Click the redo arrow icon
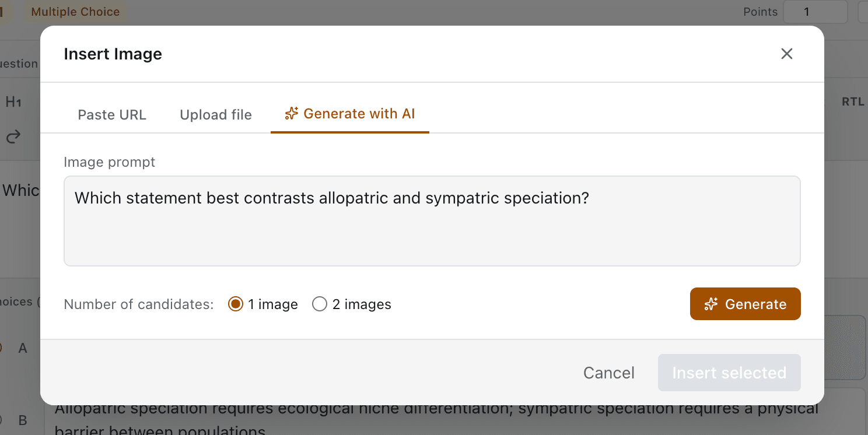Viewport: 868px width, 435px height. coord(13,136)
